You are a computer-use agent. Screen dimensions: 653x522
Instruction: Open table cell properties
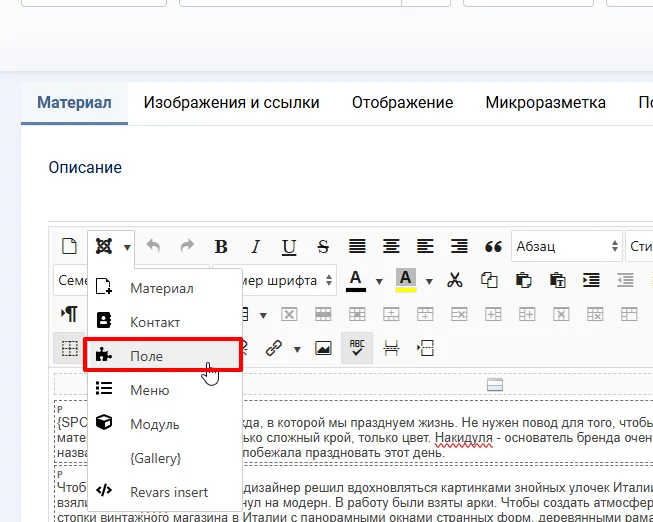(357, 315)
